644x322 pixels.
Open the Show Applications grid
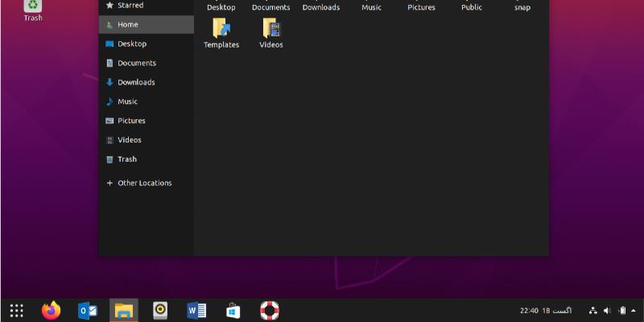(x=16, y=310)
